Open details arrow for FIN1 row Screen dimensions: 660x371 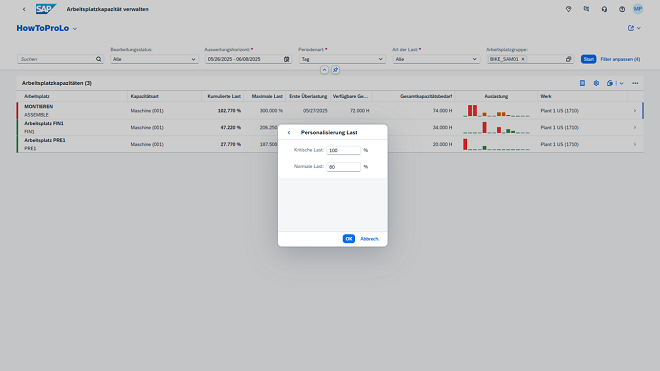pos(635,128)
